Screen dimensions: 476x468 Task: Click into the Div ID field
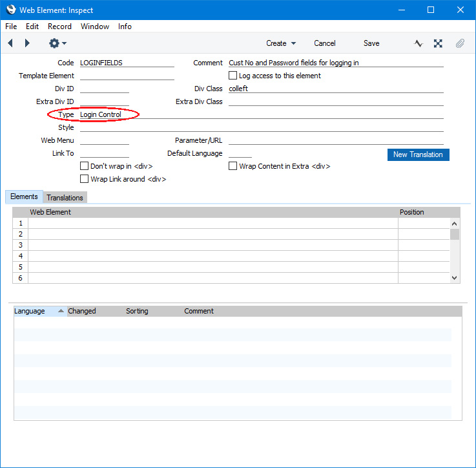[x=105, y=89]
